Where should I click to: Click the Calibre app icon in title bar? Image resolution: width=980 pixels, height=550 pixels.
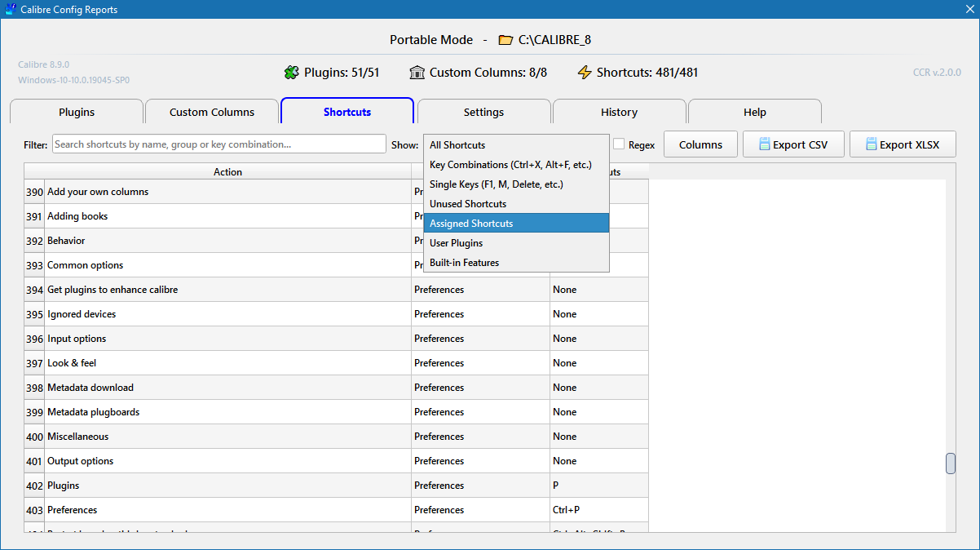click(x=11, y=10)
